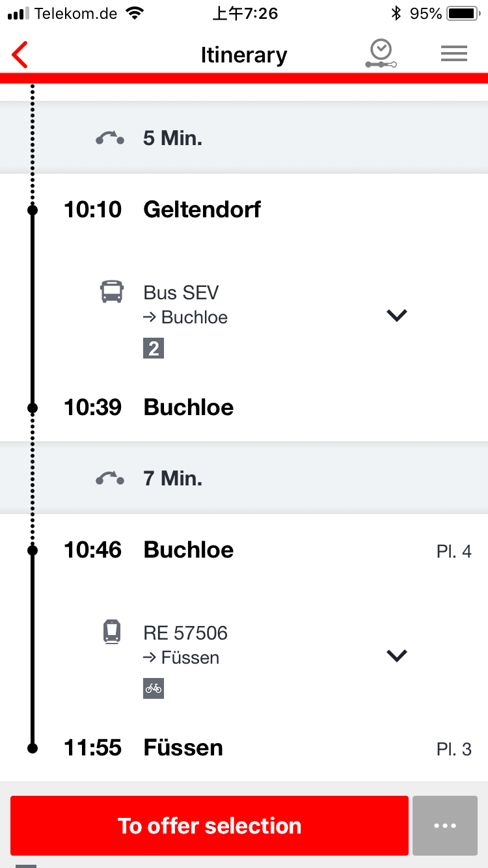Tap the bicycle carriage icon

(154, 688)
